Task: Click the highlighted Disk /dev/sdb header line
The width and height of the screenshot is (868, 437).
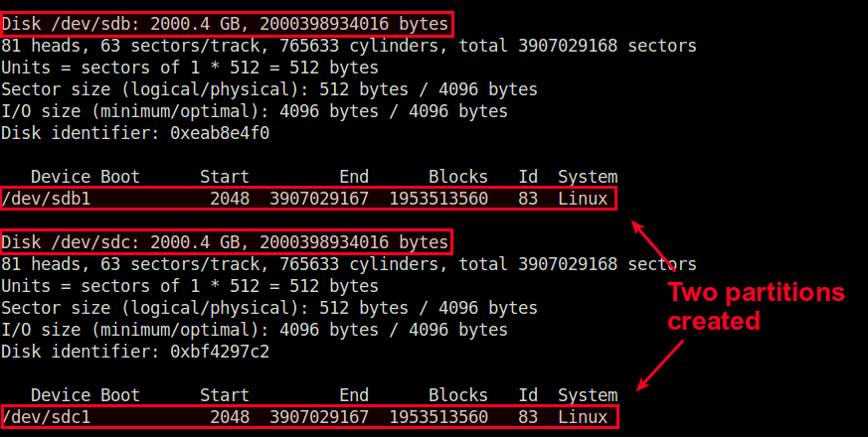Action: point(227,25)
